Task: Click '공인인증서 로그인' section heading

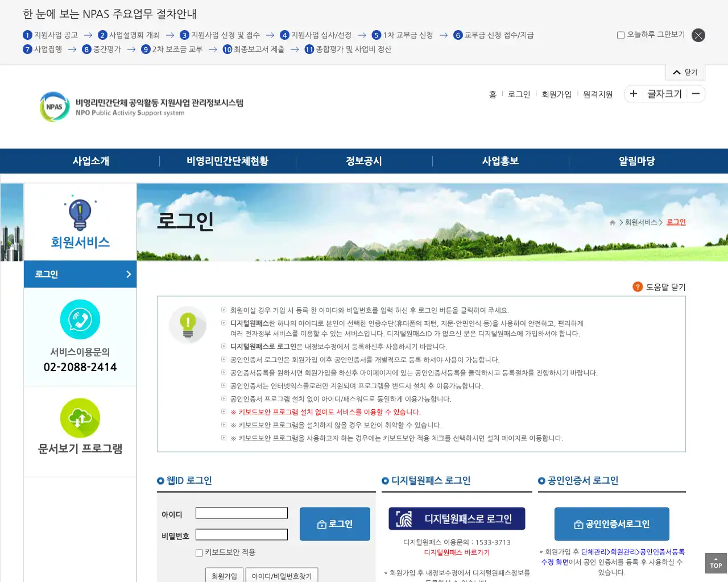Action: (582, 481)
